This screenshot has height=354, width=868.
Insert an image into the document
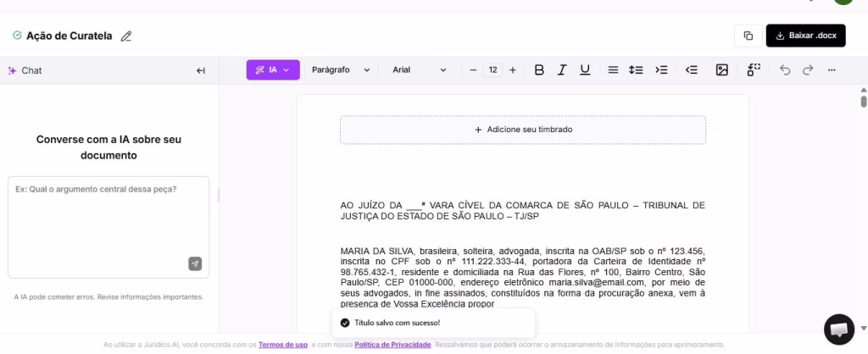point(722,70)
